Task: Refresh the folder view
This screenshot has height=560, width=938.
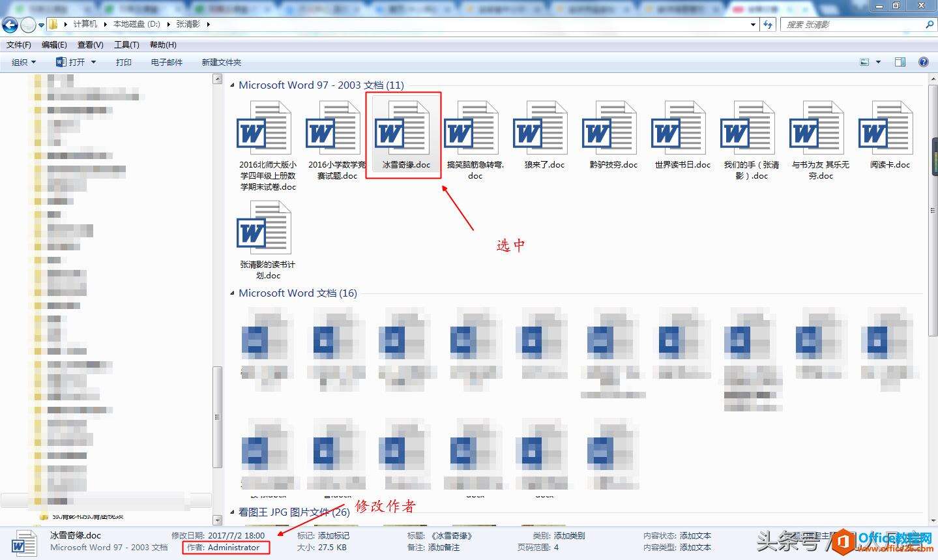Action: 768,24
